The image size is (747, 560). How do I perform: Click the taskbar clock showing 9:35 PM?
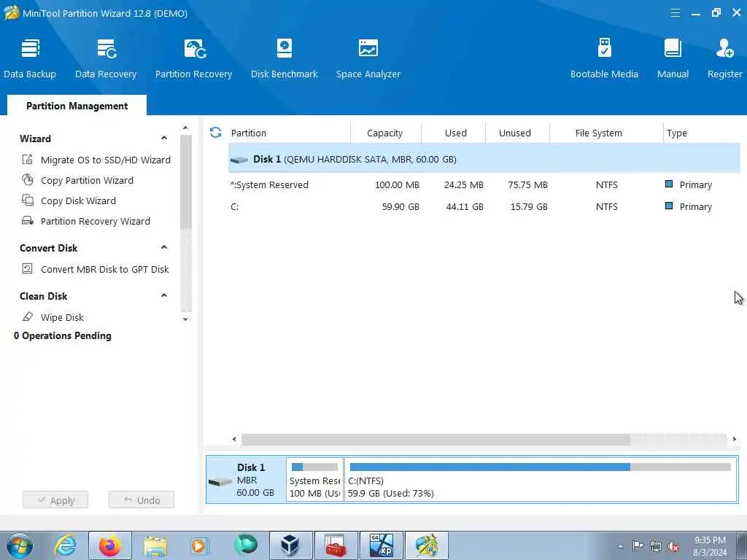710,546
